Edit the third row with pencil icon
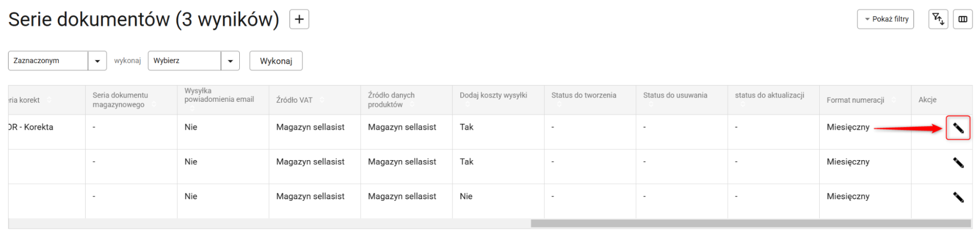 pos(958,197)
